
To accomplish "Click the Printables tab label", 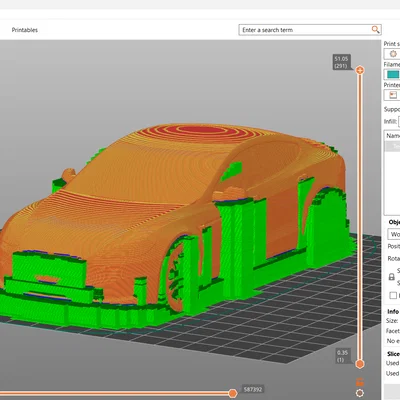I will 25,30.
